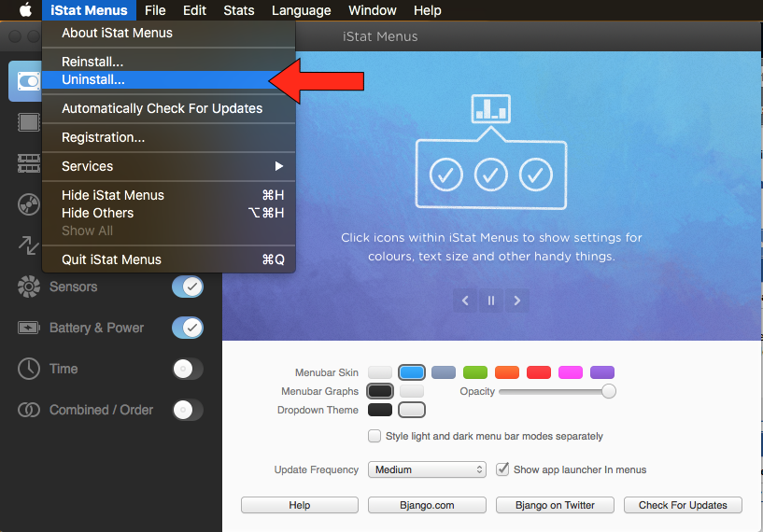Click the General toggle icon in sidebar
Image resolution: width=763 pixels, height=532 pixels.
28,81
